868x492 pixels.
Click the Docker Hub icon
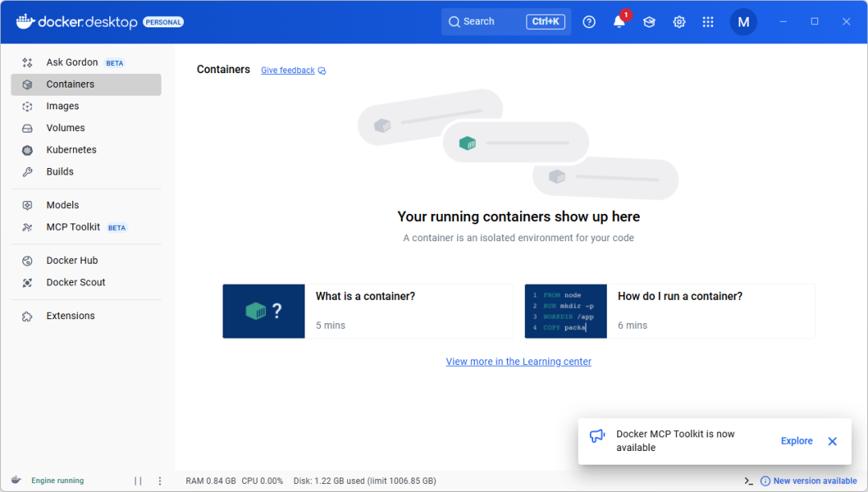tap(27, 260)
